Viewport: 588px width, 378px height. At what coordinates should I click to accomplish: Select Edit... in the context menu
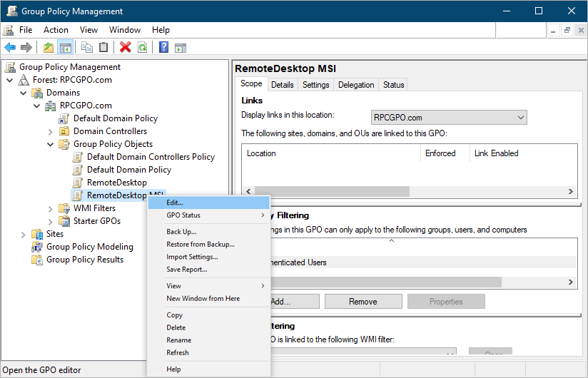tap(175, 203)
